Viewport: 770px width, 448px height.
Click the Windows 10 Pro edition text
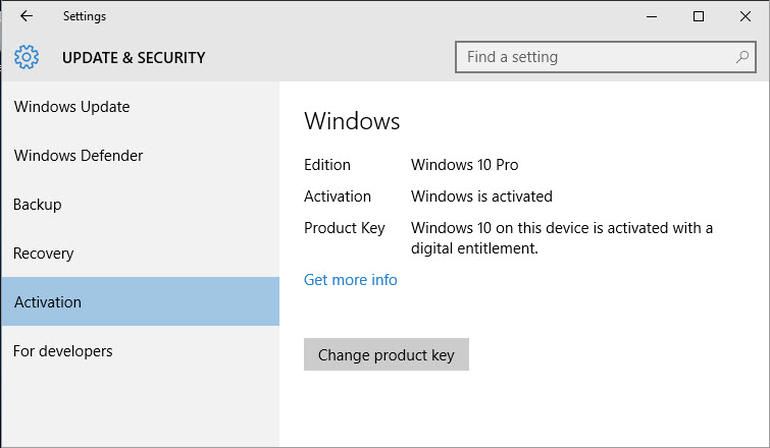tap(465, 165)
